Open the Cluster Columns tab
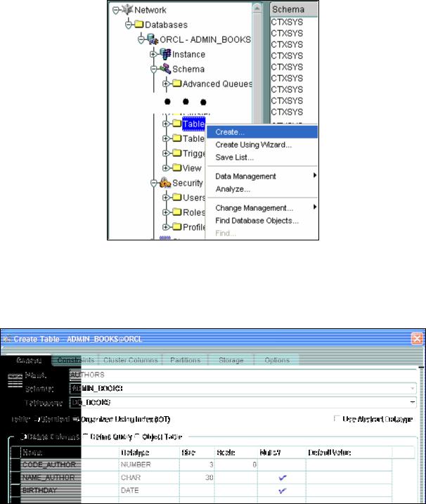This screenshot has width=426, height=504. (x=131, y=361)
